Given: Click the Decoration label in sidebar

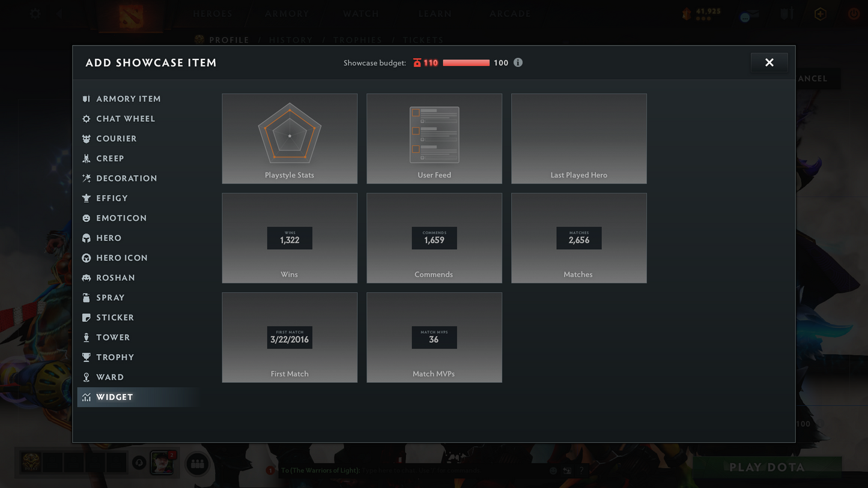Looking at the screenshot, I should tap(127, 178).
